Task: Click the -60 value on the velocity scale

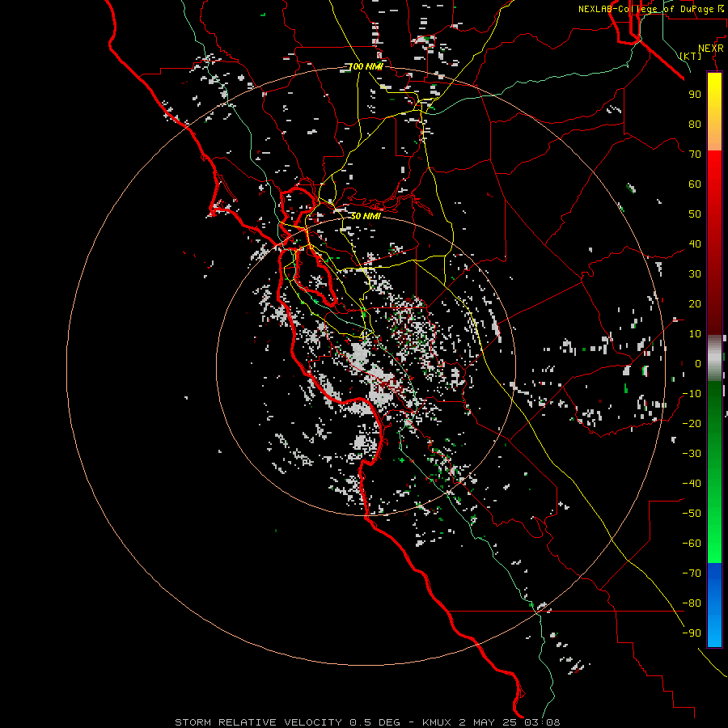Action: 692,544
